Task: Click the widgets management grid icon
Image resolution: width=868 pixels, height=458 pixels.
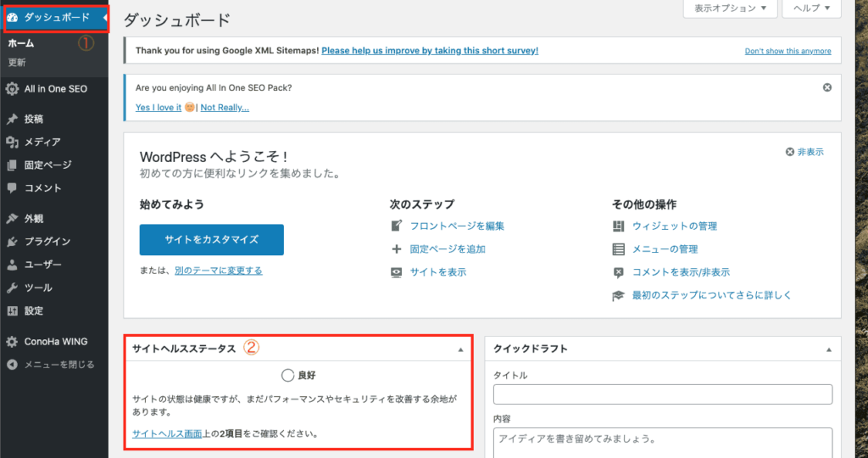Action: click(618, 226)
